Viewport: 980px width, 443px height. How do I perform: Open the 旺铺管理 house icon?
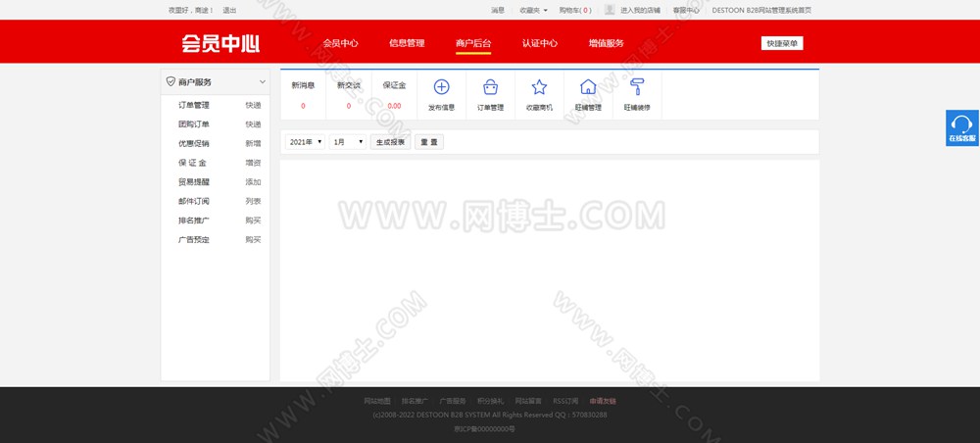click(588, 87)
